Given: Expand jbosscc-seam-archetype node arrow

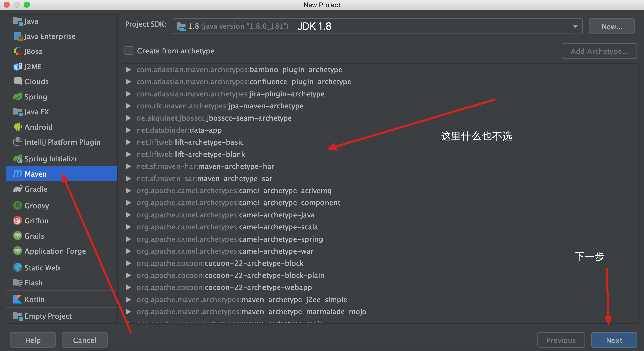Looking at the screenshot, I should coord(128,118).
